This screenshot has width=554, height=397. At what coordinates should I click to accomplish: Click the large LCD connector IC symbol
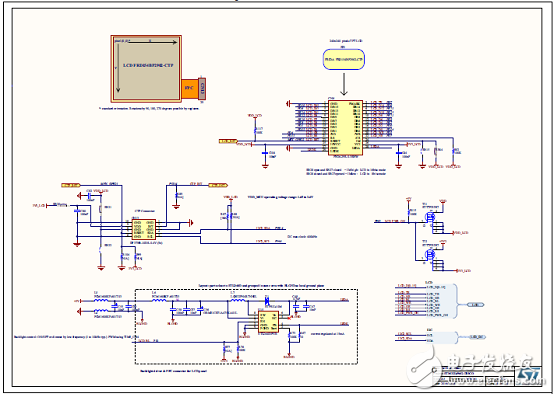point(345,128)
